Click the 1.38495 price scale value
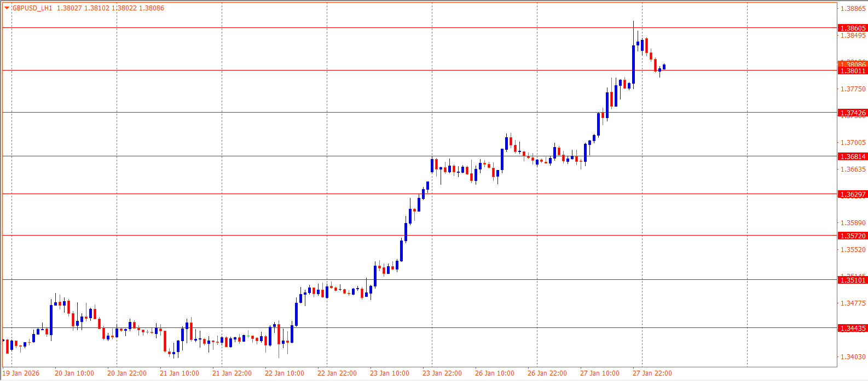The height and width of the screenshot is (381, 868). tap(853, 36)
